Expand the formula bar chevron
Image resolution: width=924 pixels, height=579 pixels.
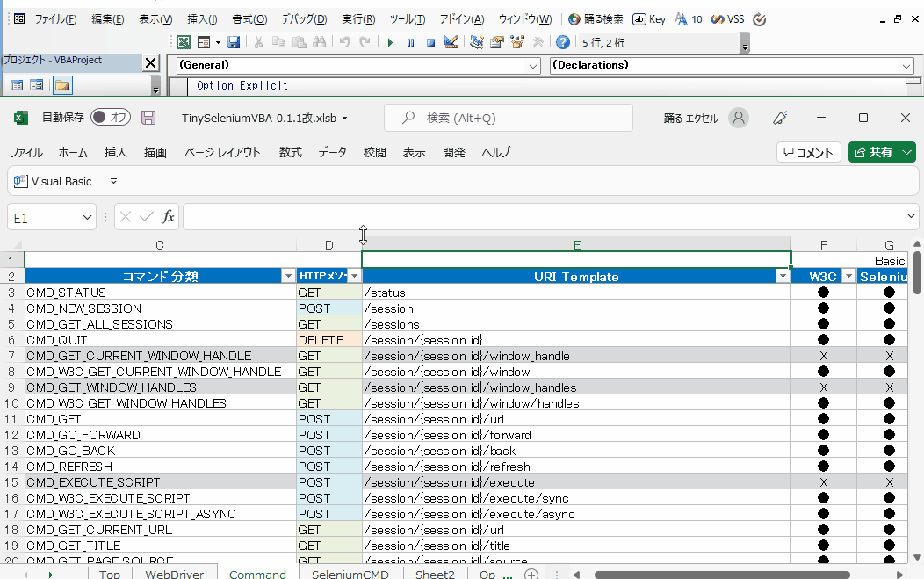point(911,216)
